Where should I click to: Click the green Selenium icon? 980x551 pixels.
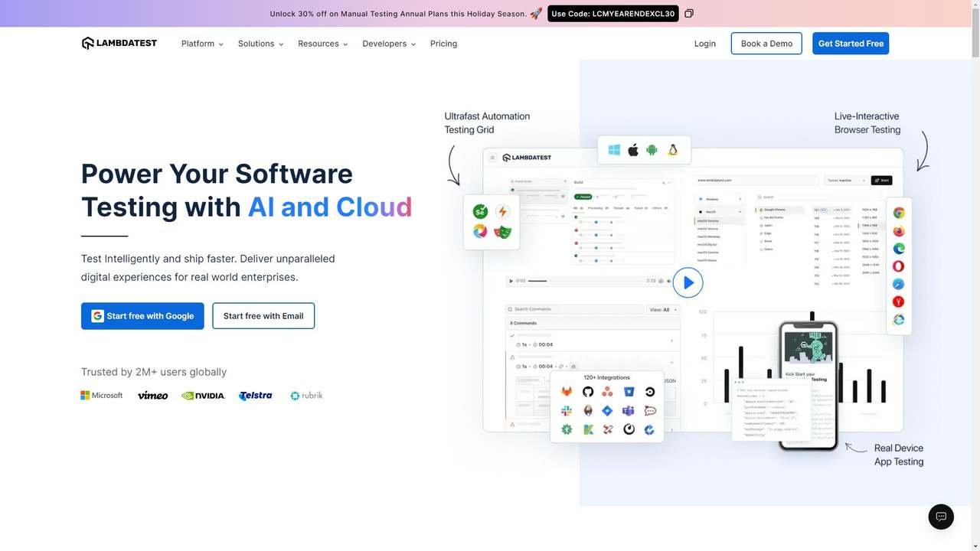[480, 211]
